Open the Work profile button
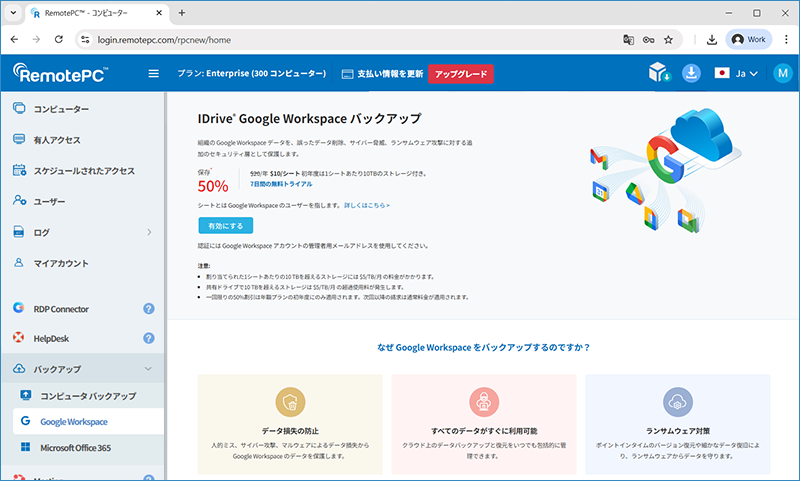The image size is (800, 481). click(x=749, y=40)
